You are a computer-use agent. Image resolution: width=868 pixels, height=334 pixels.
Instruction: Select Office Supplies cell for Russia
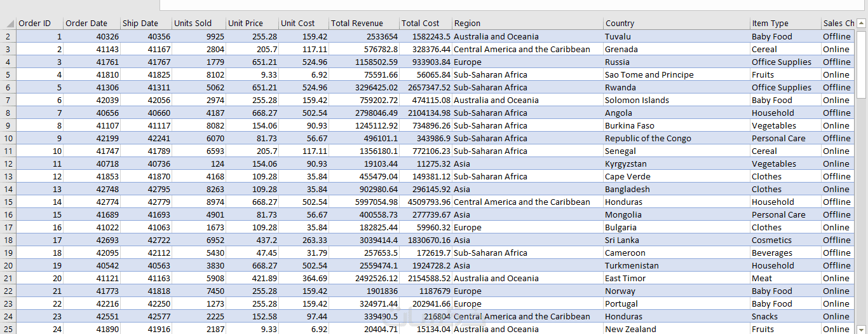(781, 62)
